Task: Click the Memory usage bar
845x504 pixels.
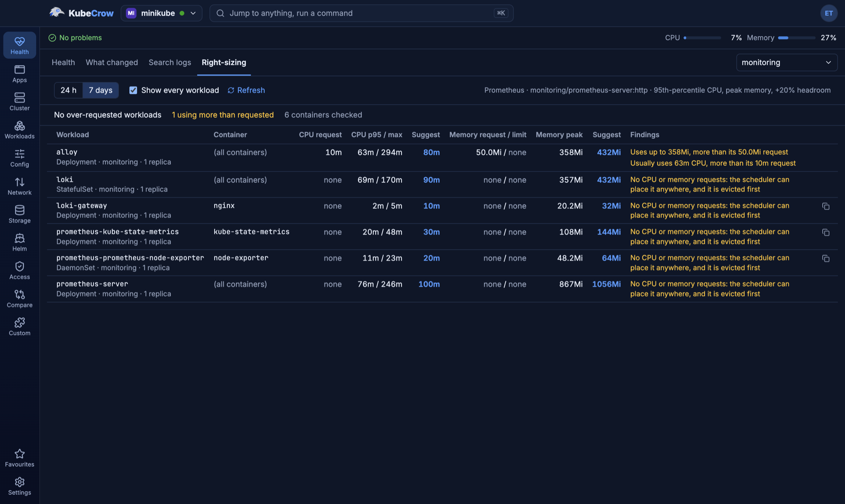Action: coord(797,38)
